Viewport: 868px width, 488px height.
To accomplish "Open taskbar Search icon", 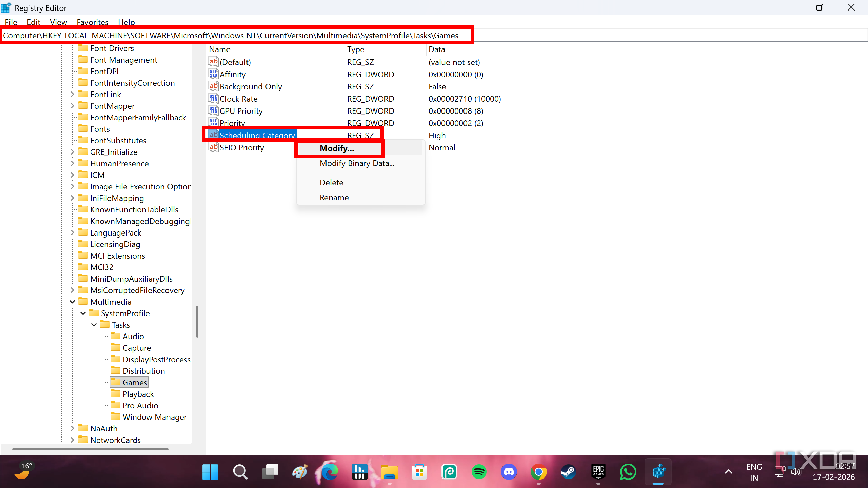I will pyautogui.click(x=240, y=472).
